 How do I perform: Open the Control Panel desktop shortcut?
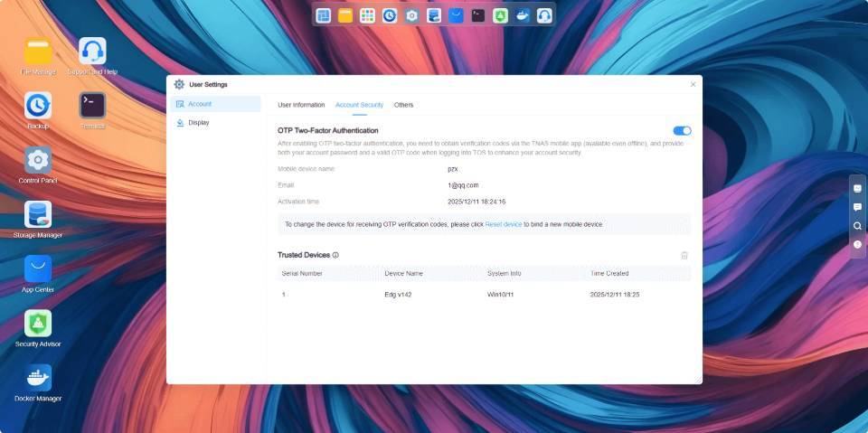pos(38,159)
